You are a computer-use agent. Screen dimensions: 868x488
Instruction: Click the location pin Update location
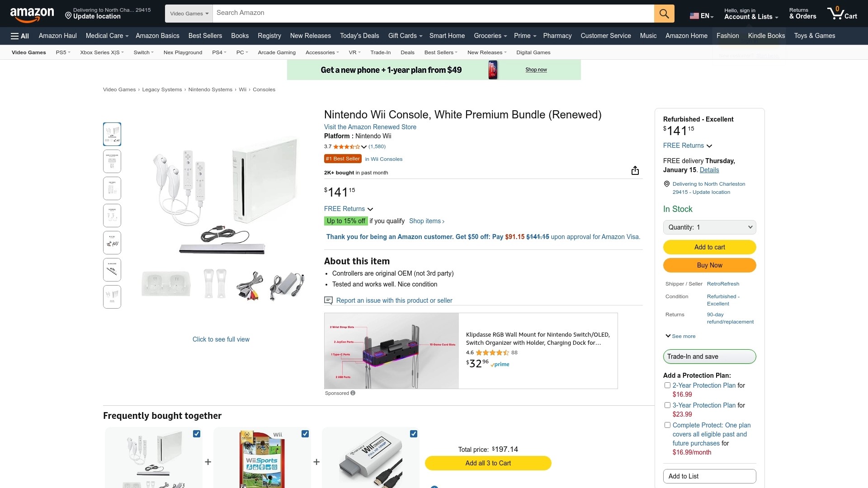(x=93, y=16)
